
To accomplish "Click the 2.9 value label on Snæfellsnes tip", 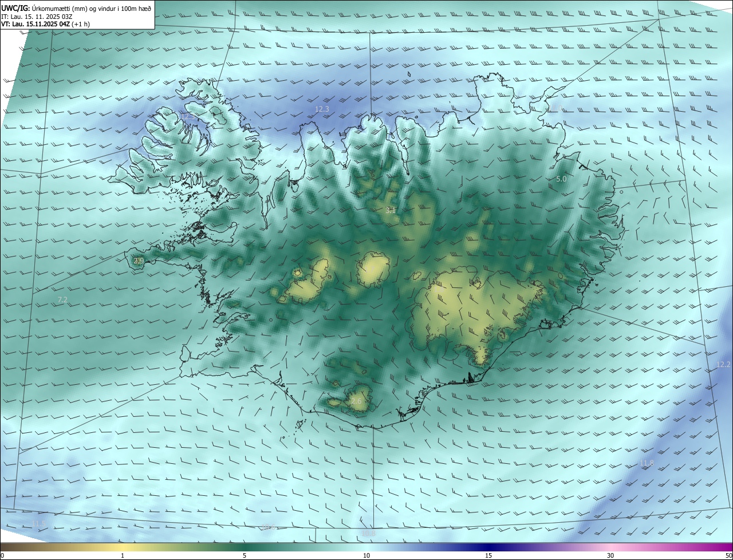I will click(x=139, y=261).
